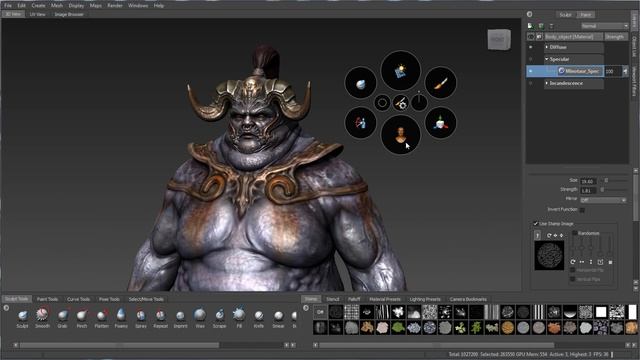Select the Smooth tool
The height and width of the screenshot is (360, 640).
coord(42,318)
